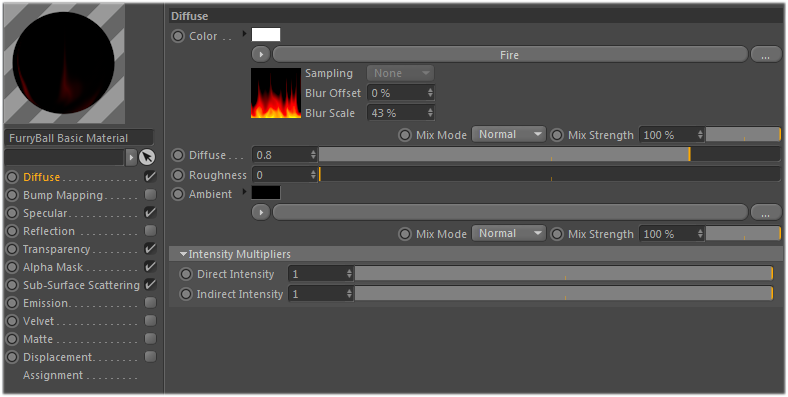Open the Emission channel page
Screen dimensions: 788x397
(45, 303)
